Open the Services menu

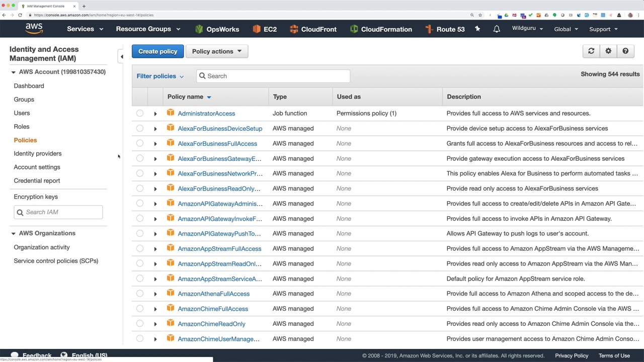85,29
